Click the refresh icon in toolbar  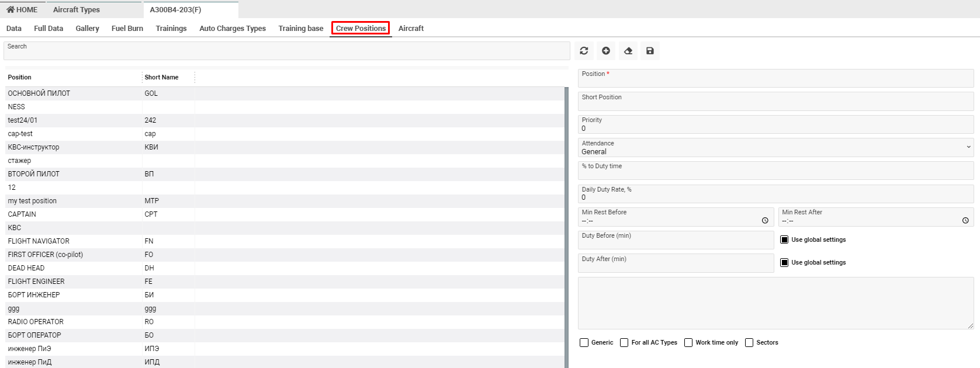pyautogui.click(x=584, y=51)
